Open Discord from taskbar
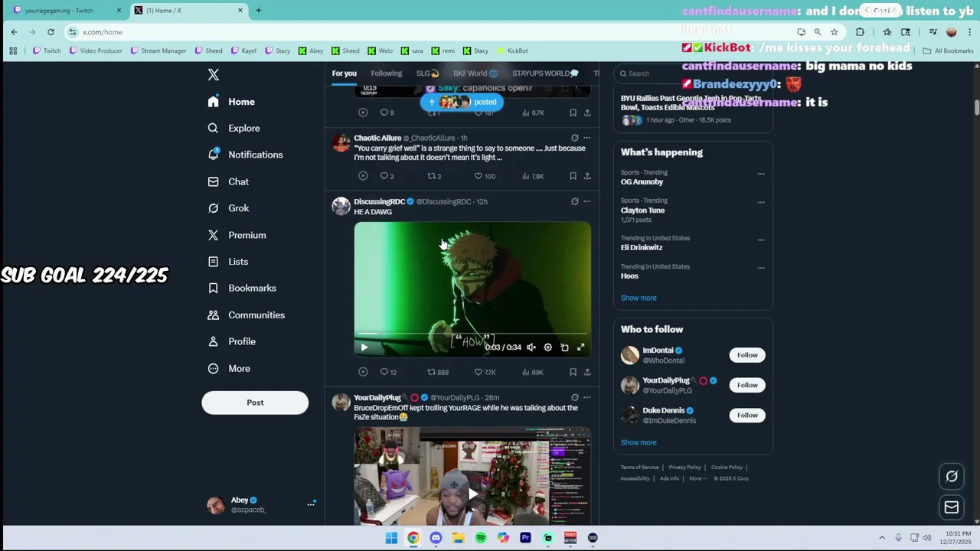 [436, 538]
